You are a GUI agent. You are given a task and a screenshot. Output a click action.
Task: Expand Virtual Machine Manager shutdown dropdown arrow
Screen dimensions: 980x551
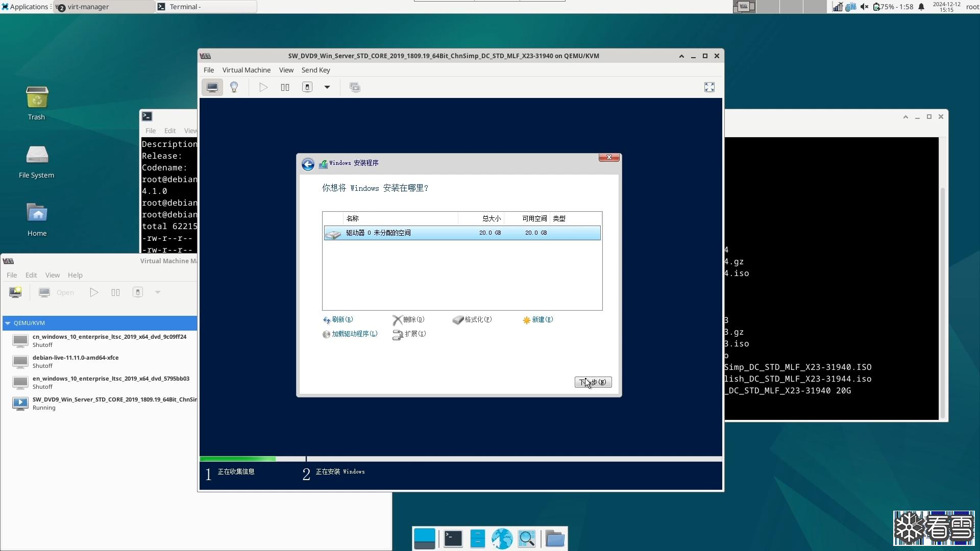(158, 292)
